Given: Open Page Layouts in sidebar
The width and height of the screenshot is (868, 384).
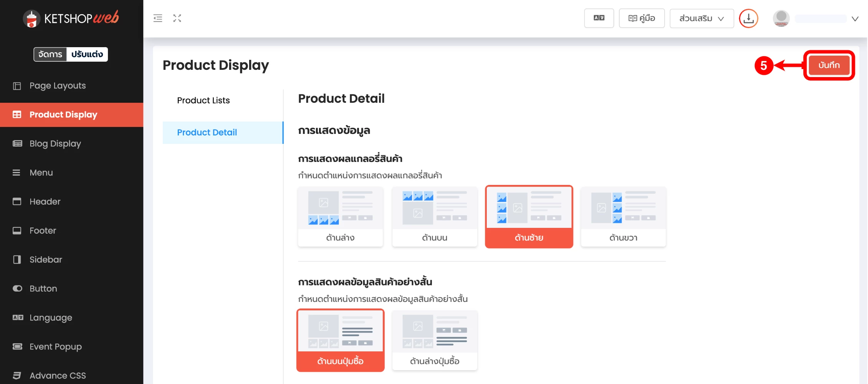Looking at the screenshot, I should tap(58, 86).
